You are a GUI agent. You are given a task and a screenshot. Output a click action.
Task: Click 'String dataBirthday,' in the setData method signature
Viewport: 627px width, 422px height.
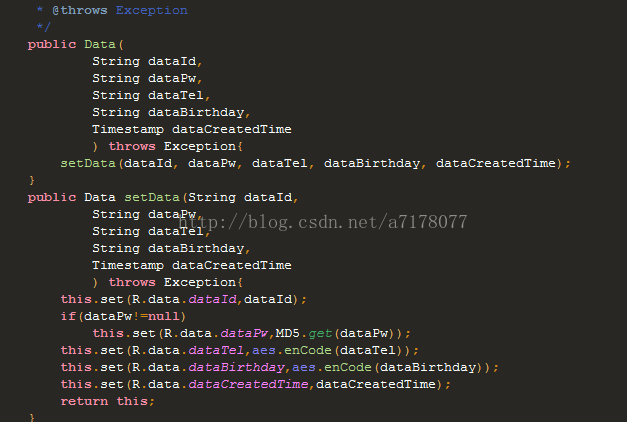click(x=171, y=248)
